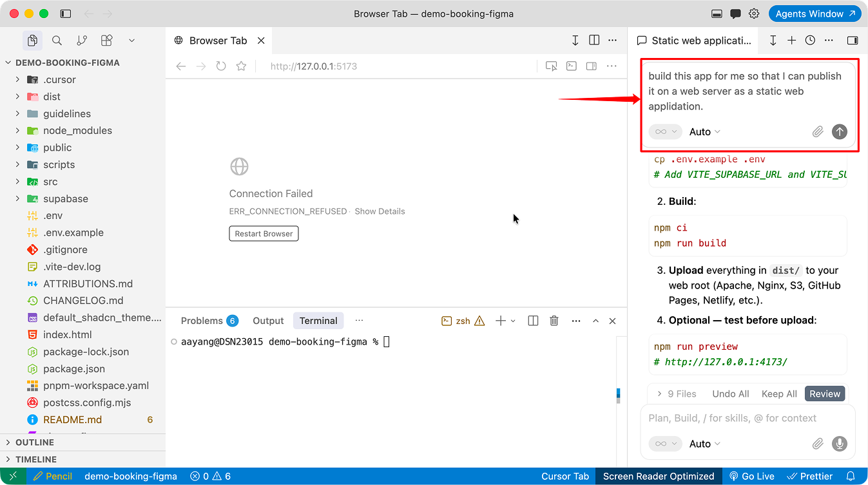Bookmark page with star icon
This screenshot has height=485, width=868.
click(241, 66)
